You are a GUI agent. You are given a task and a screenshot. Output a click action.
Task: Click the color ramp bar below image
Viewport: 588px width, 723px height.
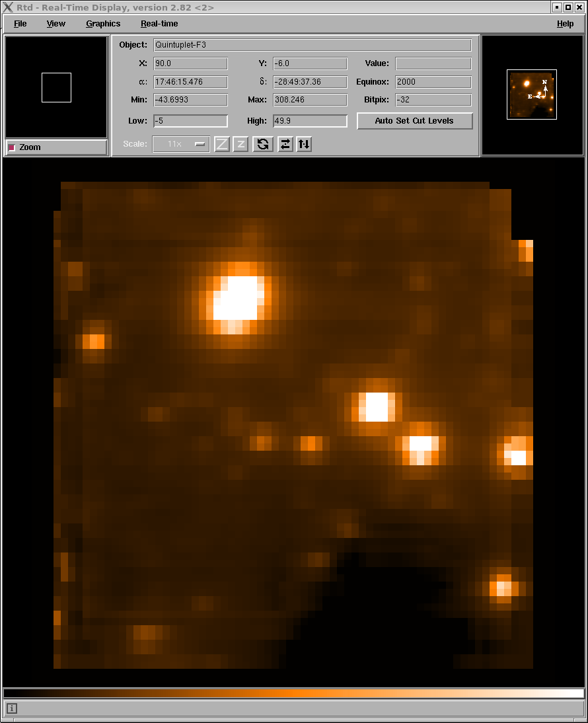tap(293, 693)
